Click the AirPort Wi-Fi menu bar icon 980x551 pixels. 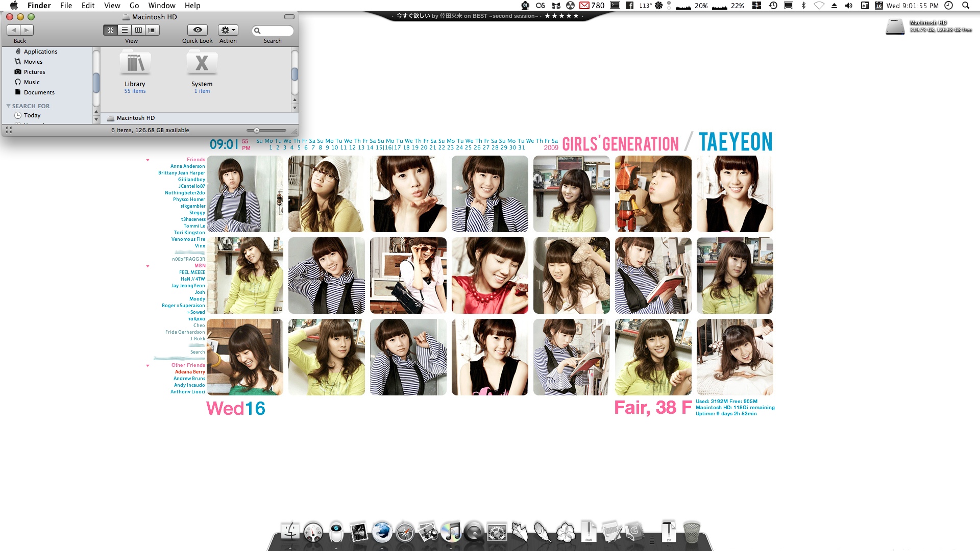coord(819,6)
